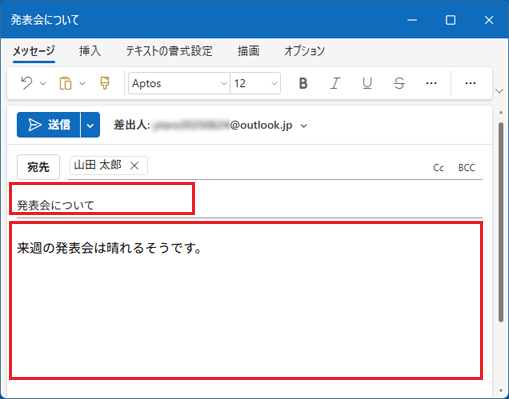509x399 pixels.
Task: Click the 送信 send button
Action: (49, 125)
